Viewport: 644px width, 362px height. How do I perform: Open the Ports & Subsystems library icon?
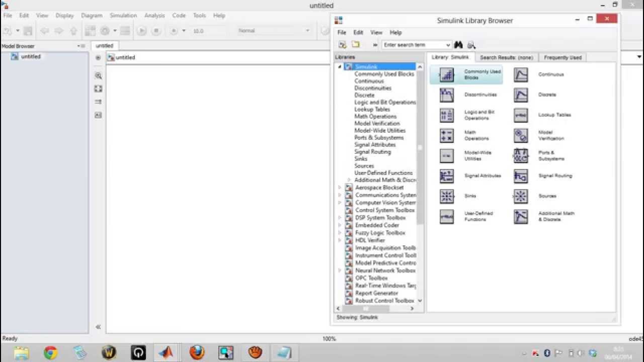(x=521, y=156)
